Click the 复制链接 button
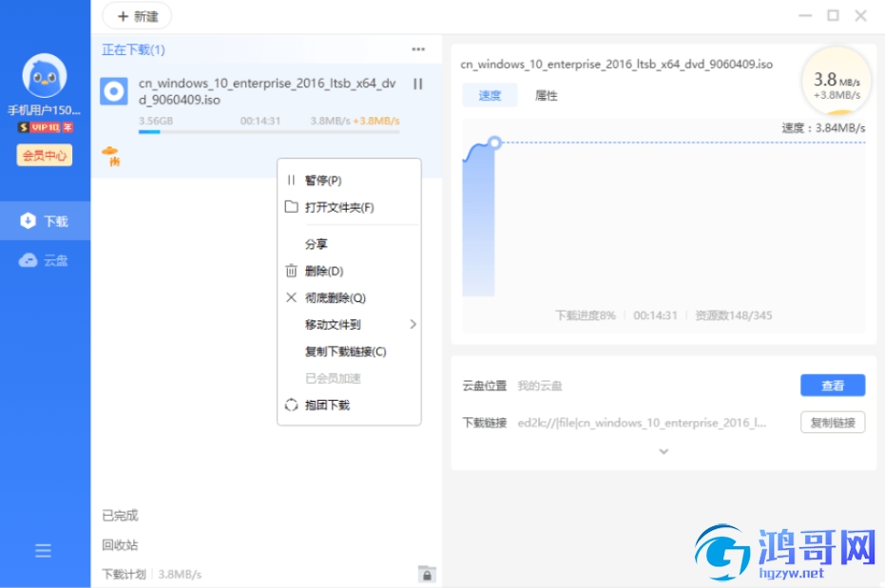The height and width of the screenshot is (588, 885). pyautogui.click(x=833, y=423)
